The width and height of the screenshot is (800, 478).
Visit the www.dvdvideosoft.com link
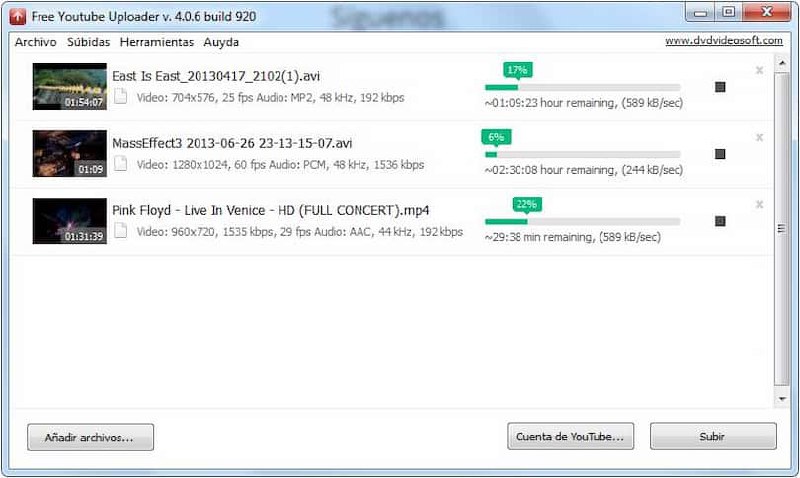click(x=723, y=40)
